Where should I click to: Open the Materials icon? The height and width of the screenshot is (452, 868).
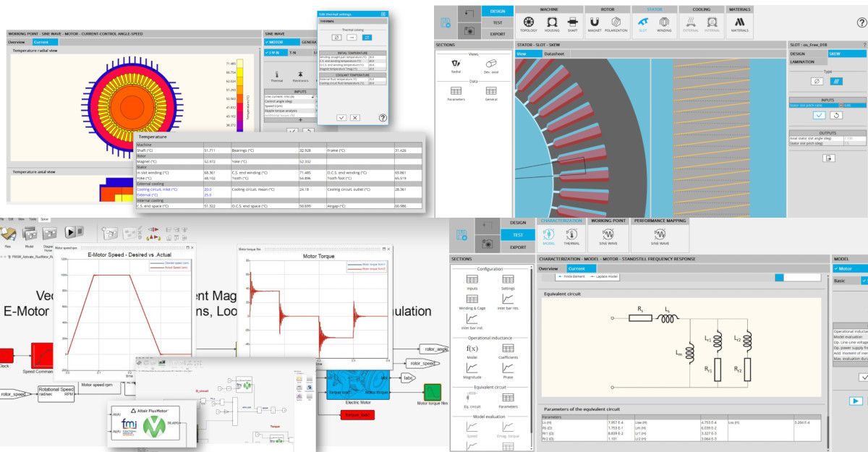739,25
